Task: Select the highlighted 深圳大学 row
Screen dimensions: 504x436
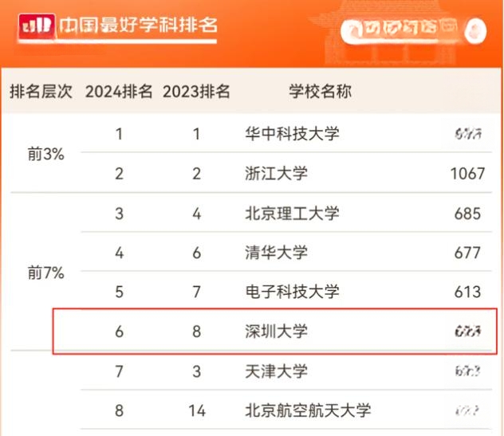Action: [275, 332]
